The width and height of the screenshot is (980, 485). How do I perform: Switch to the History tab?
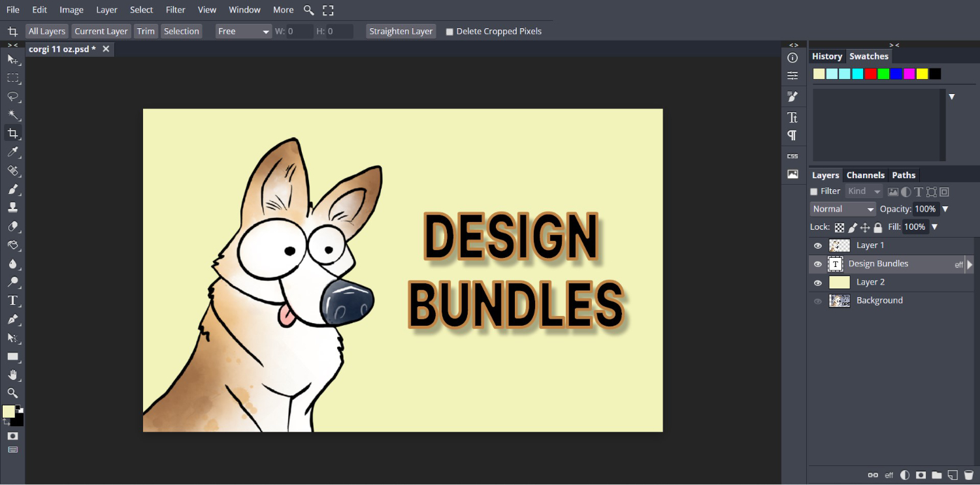coord(827,56)
